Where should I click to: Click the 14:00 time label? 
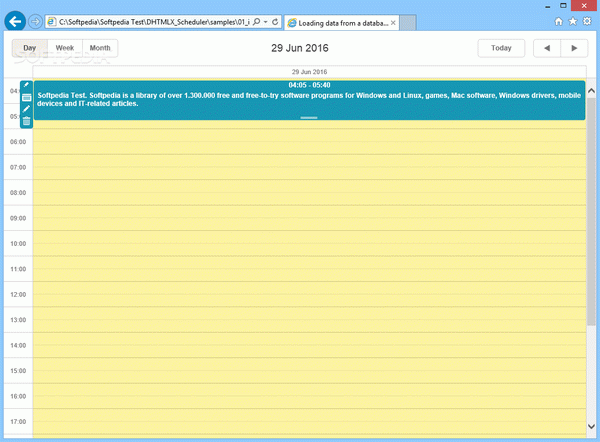18,346
